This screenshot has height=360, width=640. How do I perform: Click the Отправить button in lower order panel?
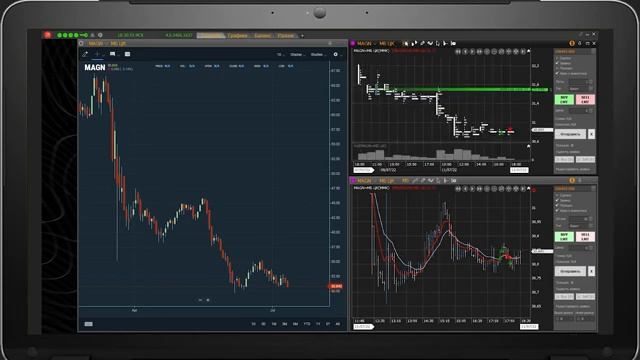(x=570, y=271)
